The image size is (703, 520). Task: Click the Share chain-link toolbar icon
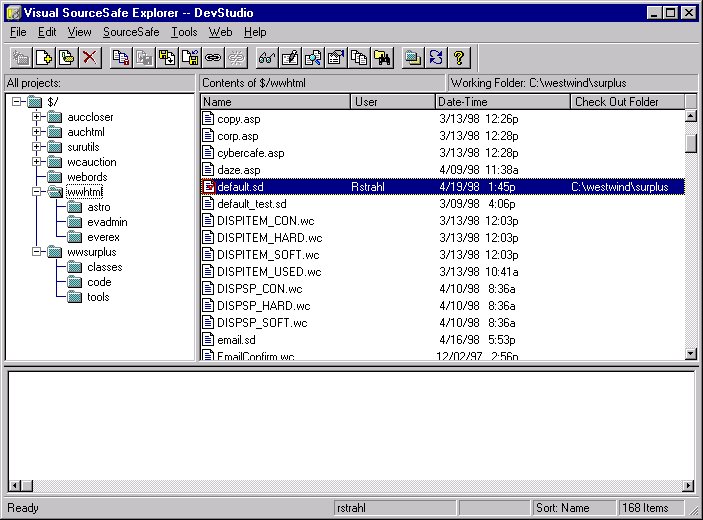click(213, 57)
